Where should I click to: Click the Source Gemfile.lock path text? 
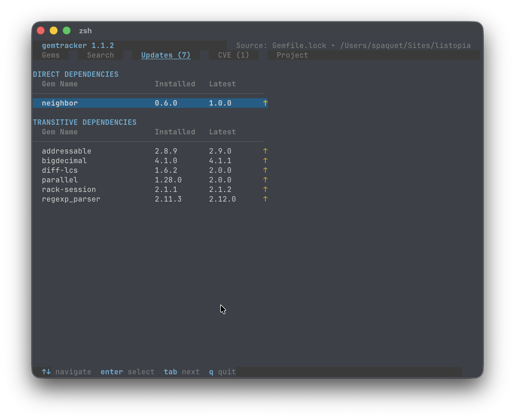coord(353,45)
